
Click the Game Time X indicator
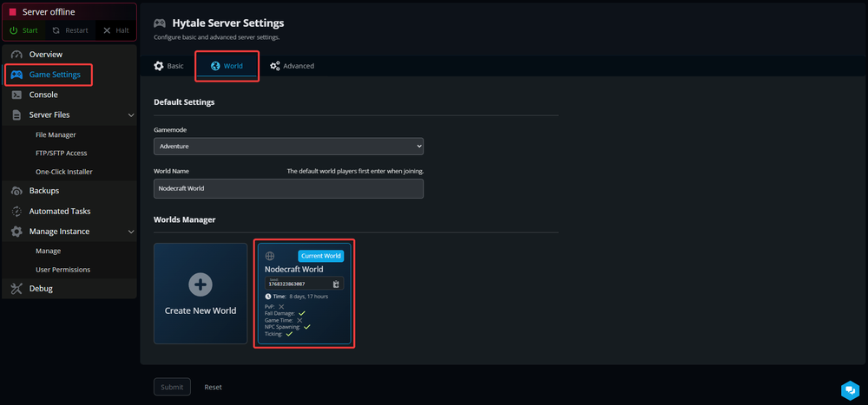pos(299,320)
